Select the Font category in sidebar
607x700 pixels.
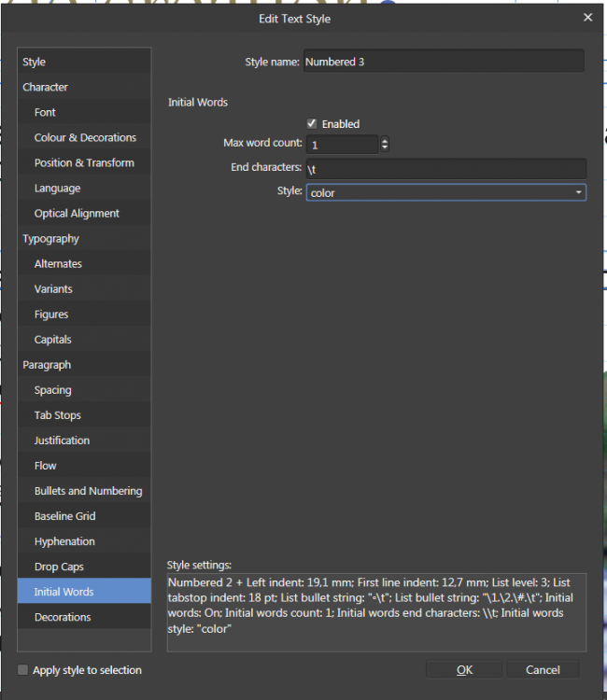coord(45,112)
